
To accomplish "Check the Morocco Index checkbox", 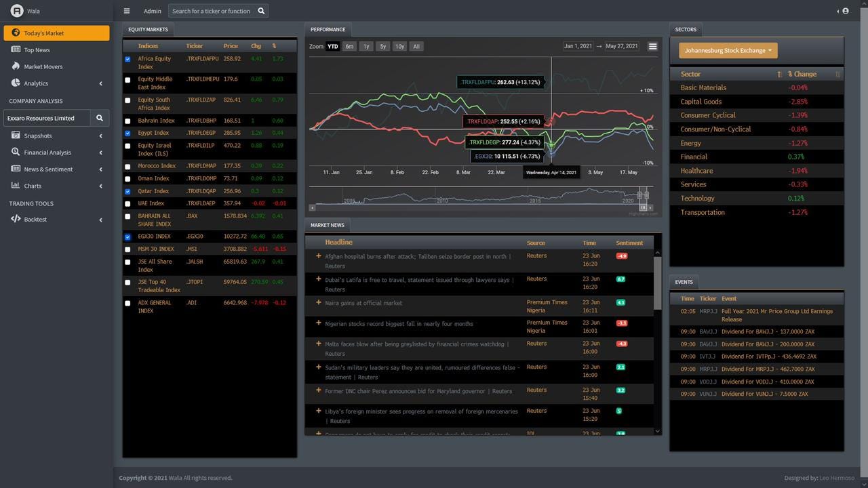I will click(127, 167).
